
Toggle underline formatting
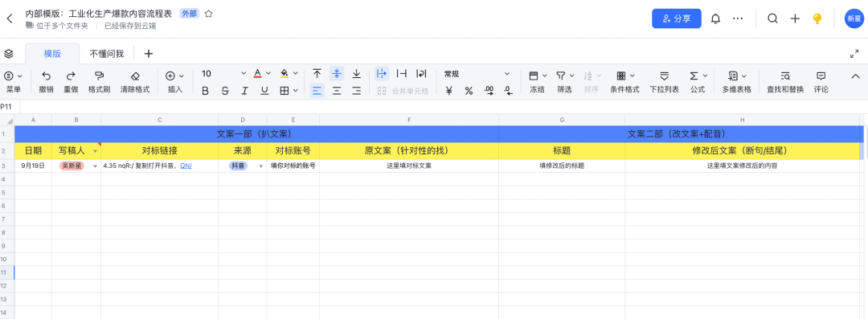[264, 91]
